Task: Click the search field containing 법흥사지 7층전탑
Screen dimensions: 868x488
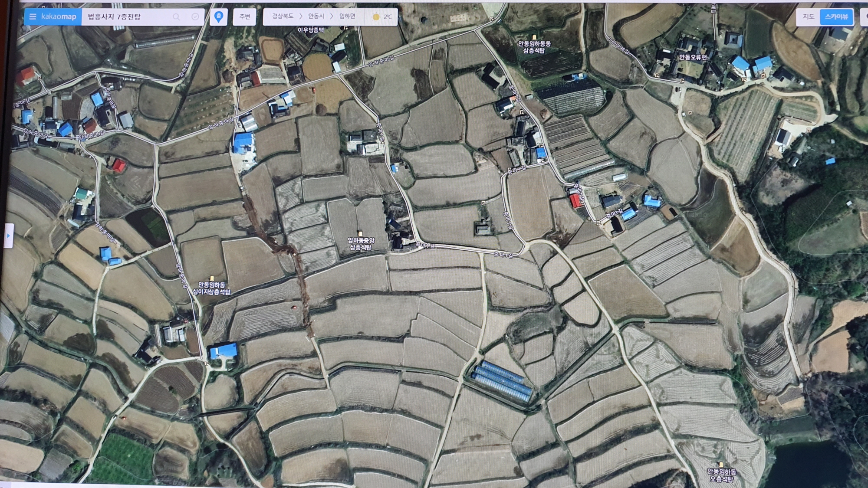Action: coord(126,17)
